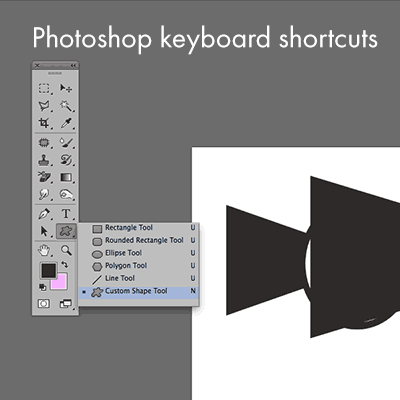The width and height of the screenshot is (400, 400).
Task: Toggle Quick Mask mode
Action: pyautogui.click(x=44, y=304)
